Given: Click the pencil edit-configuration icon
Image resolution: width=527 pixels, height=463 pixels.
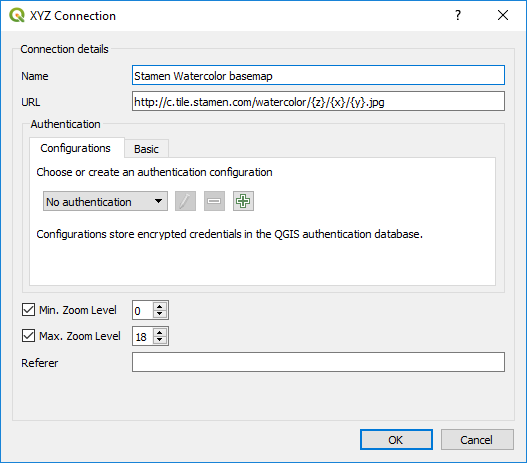Looking at the screenshot, I should 185,201.
